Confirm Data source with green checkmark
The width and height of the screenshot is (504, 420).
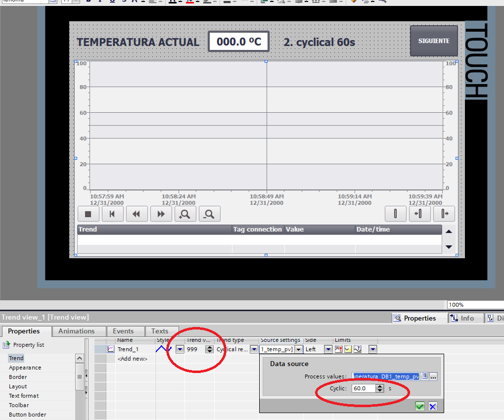point(420,407)
